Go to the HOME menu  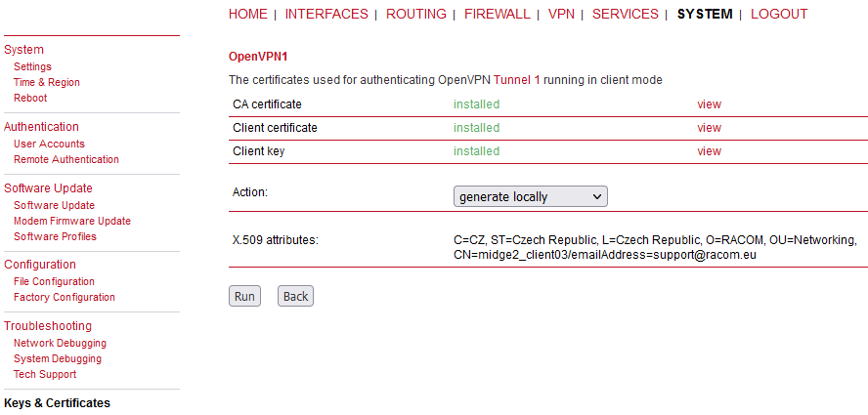coord(247,14)
